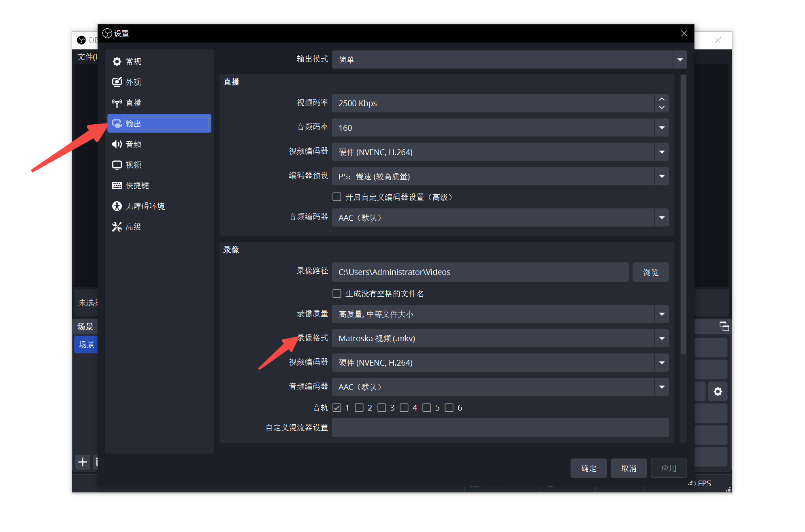Image resolution: width=805 pixels, height=532 pixels.
Task: Click the Browse (浏览) button
Action: tap(650, 272)
